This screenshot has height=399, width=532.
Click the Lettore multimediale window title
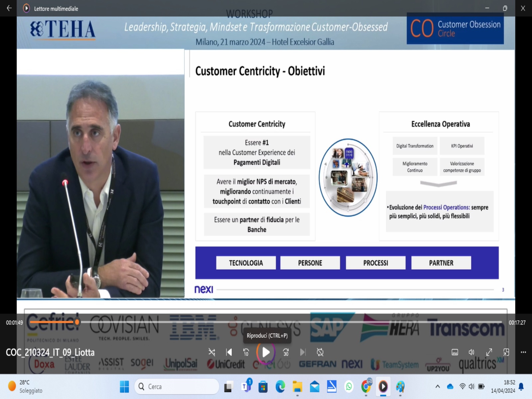pos(56,9)
